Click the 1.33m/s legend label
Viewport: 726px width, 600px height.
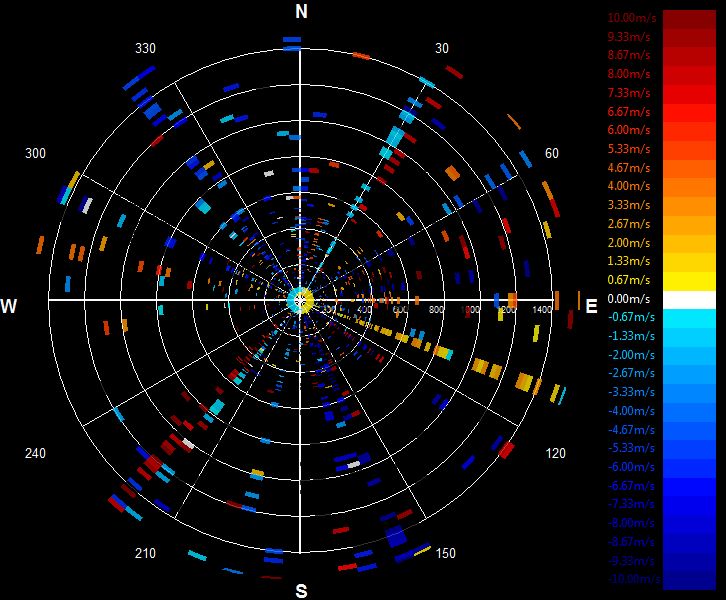click(x=629, y=261)
